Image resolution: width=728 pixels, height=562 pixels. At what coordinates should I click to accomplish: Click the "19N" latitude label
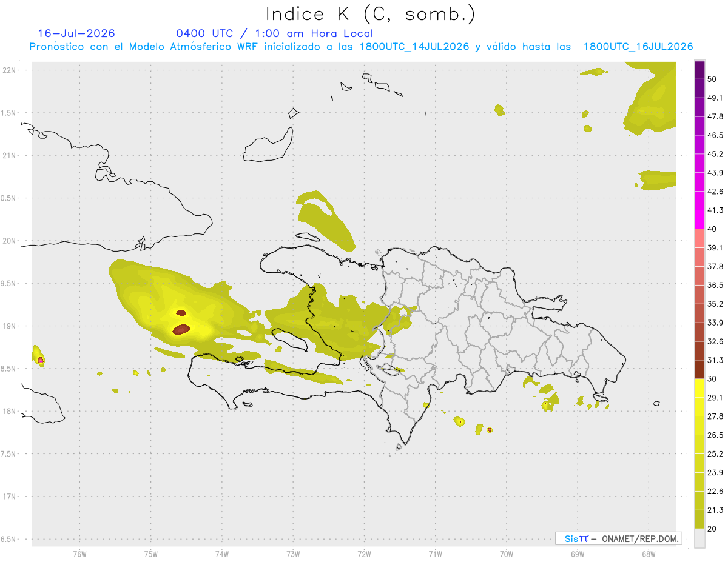coord(10,326)
